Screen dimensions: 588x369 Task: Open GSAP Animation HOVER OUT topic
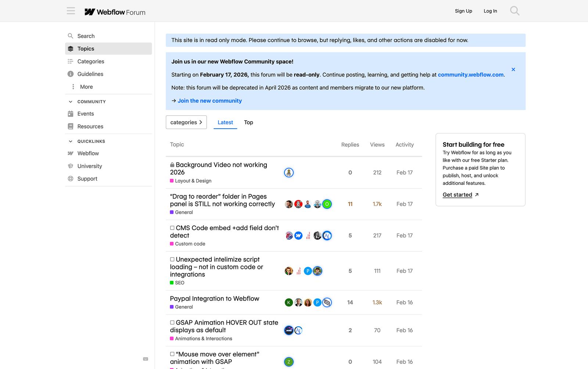[224, 326]
